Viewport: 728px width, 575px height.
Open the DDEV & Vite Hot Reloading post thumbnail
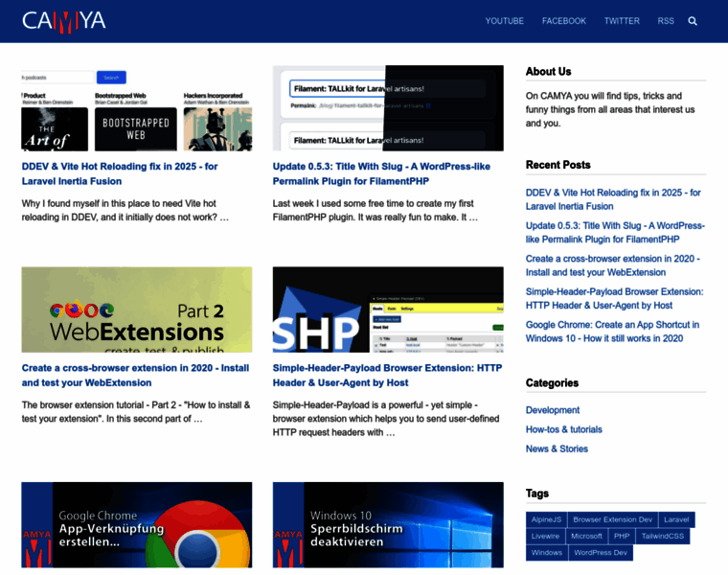tap(137, 108)
